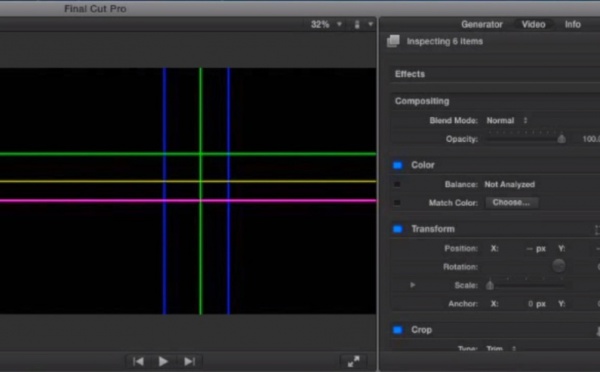
Task: Switch to the Info tab
Action: point(572,24)
